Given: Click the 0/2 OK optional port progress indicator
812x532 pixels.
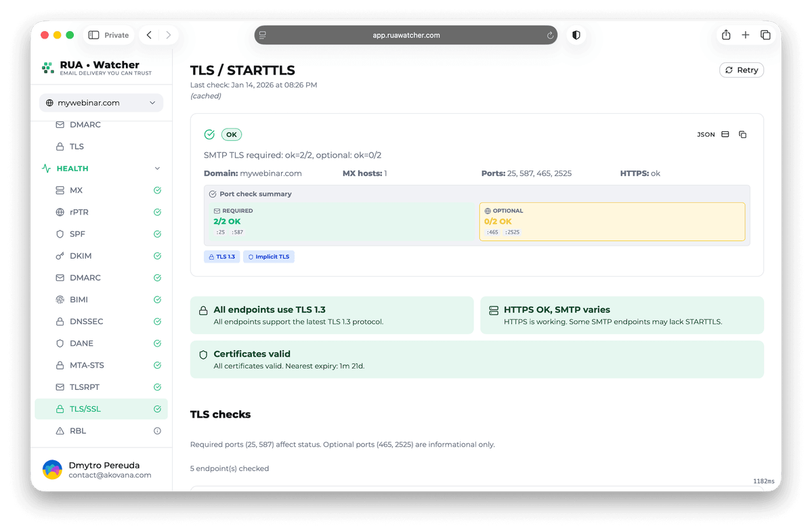Looking at the screenshot, I should pyautogui.click(x=498, y=221).
